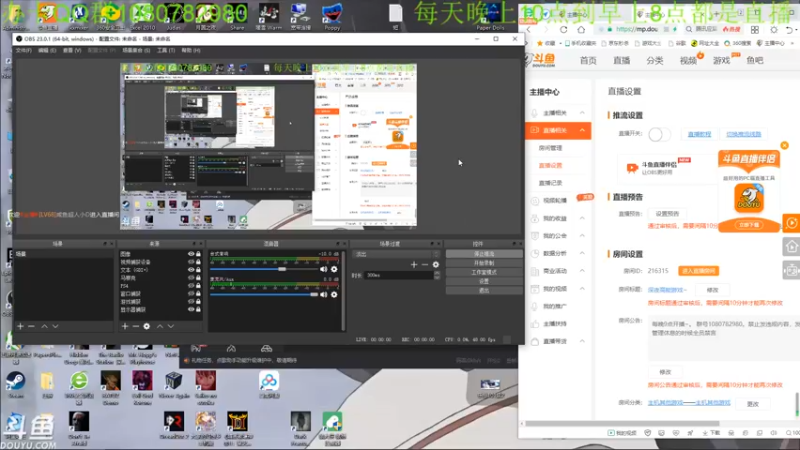
Task: Toggle lock of 窗口捕获 source
Action: click(198, 293)
